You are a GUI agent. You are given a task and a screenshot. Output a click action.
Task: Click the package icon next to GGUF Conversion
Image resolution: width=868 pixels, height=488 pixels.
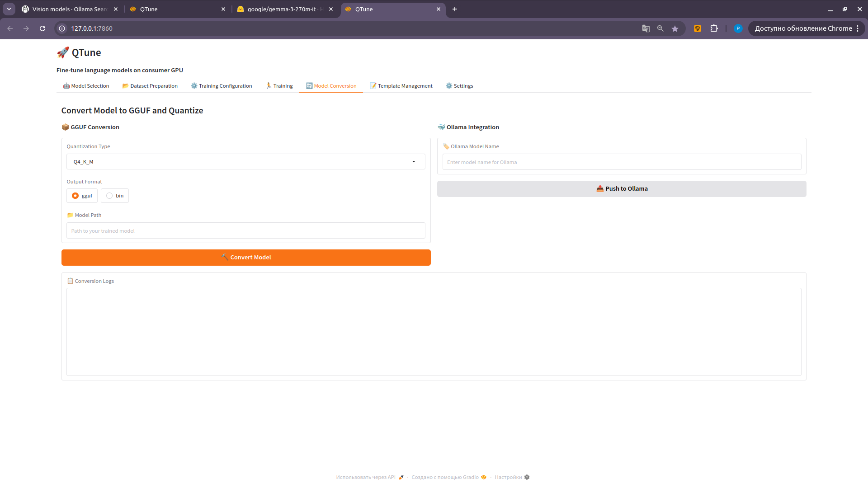pyautogui.click(x=65, y=127)
